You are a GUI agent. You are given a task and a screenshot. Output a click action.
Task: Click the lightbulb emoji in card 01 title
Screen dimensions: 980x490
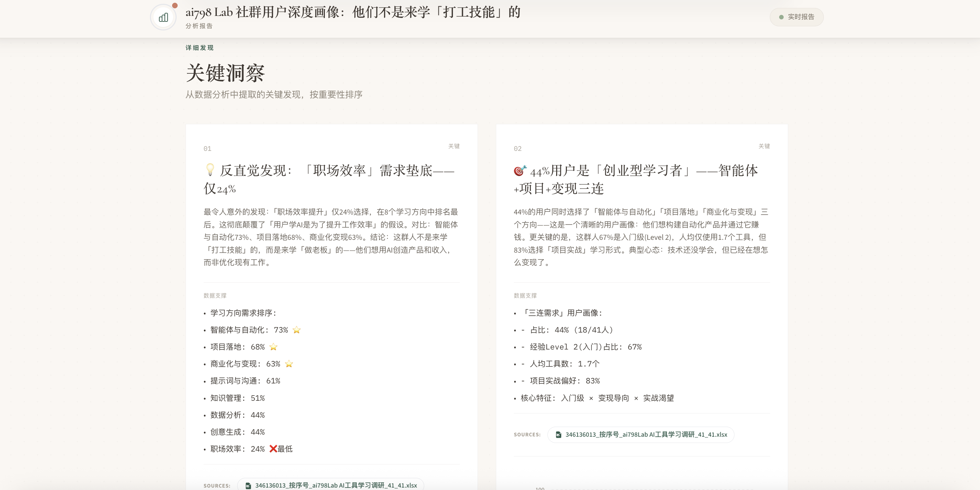point(210,170)
